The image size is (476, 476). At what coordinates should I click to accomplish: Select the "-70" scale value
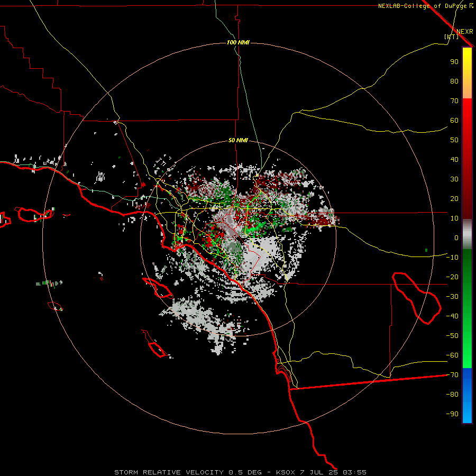(x=452, y=375)
